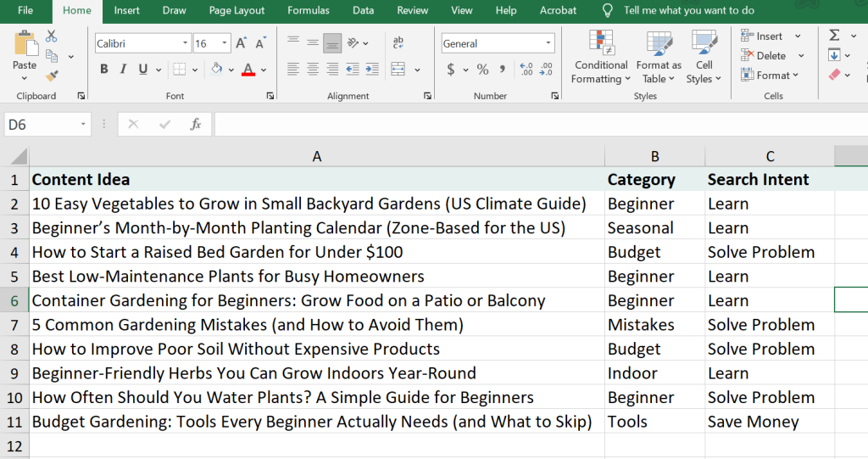Click the Delete cells button

[764, 55]
